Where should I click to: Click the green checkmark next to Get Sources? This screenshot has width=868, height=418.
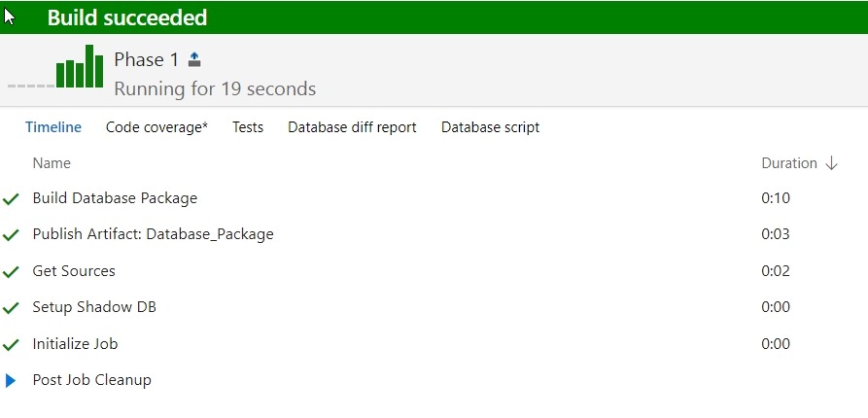(x=12, y=271)
